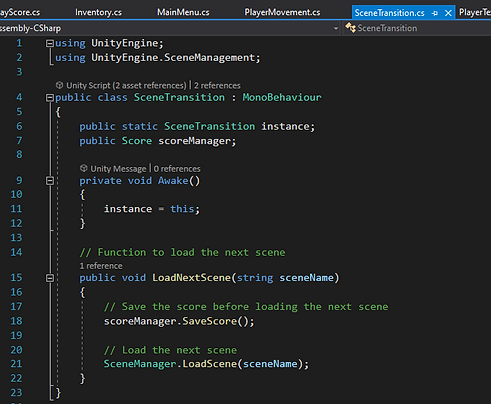Click the Unity icon beside Unity Script
491x404 pixels.
(x=59, y=85)
